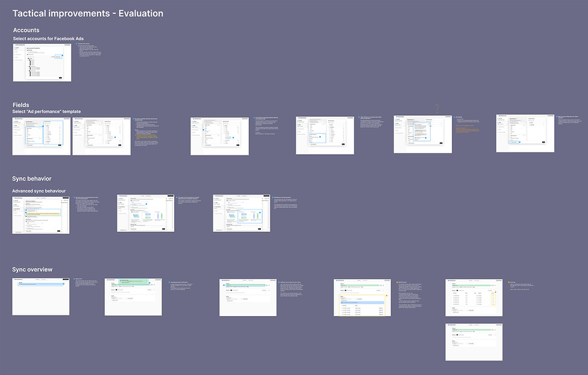Select the Advanced sync behaviour subheading
This screenshot has width=588, height=375.
39,191
